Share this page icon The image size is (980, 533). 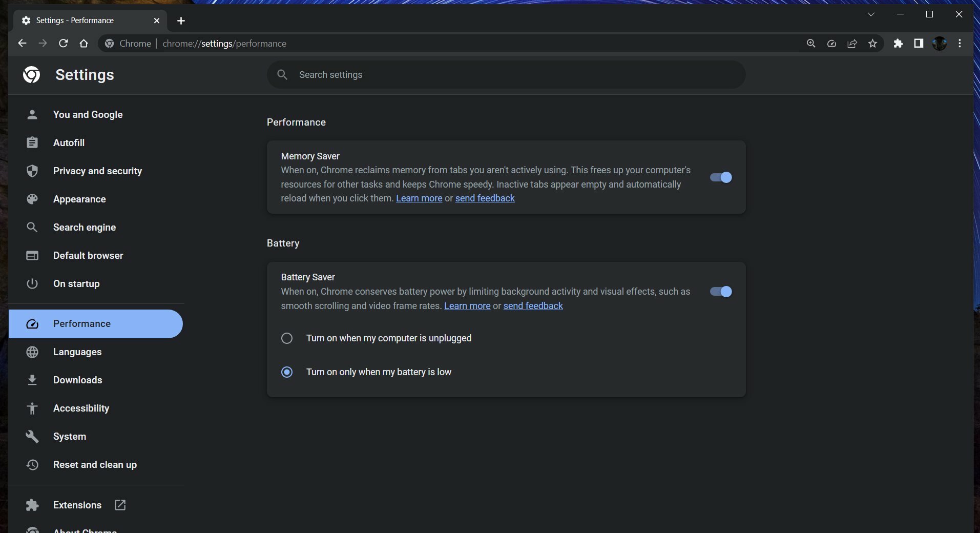(852, 44)
